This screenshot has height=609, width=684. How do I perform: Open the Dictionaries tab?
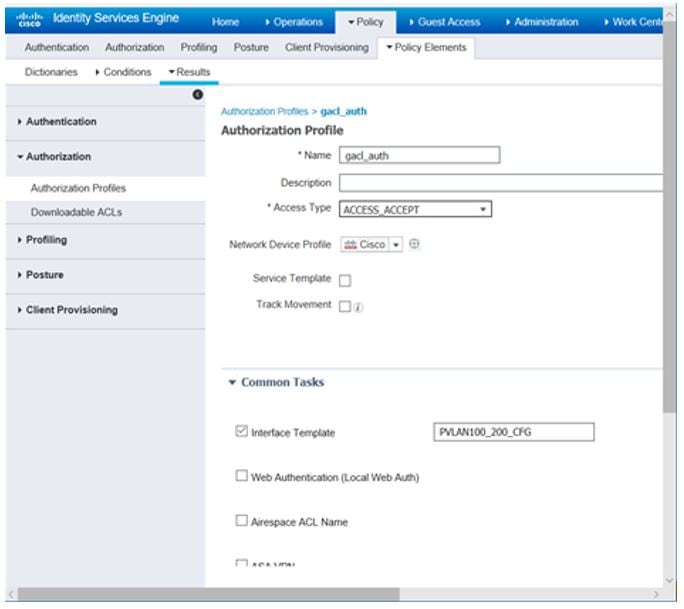tap(51, 72)
